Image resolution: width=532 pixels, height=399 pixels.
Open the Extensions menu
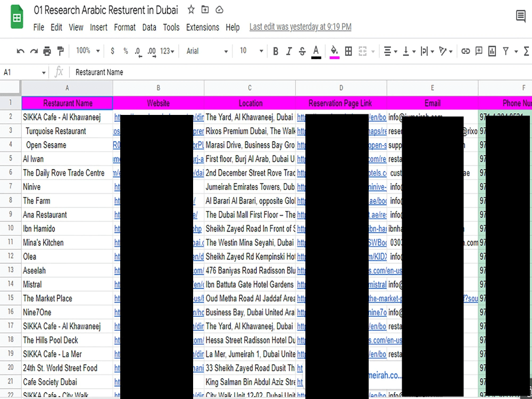pyautogui.click(x=203, y=27)
